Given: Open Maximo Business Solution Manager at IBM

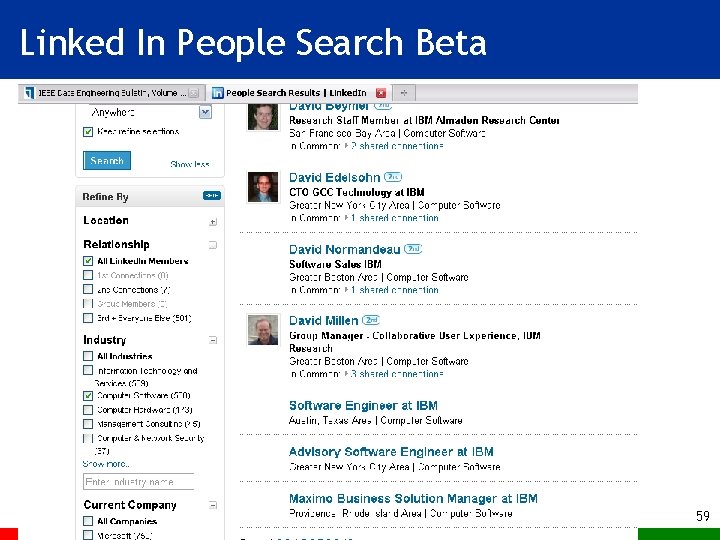Looking at the screenshot, I should [413, 499].
